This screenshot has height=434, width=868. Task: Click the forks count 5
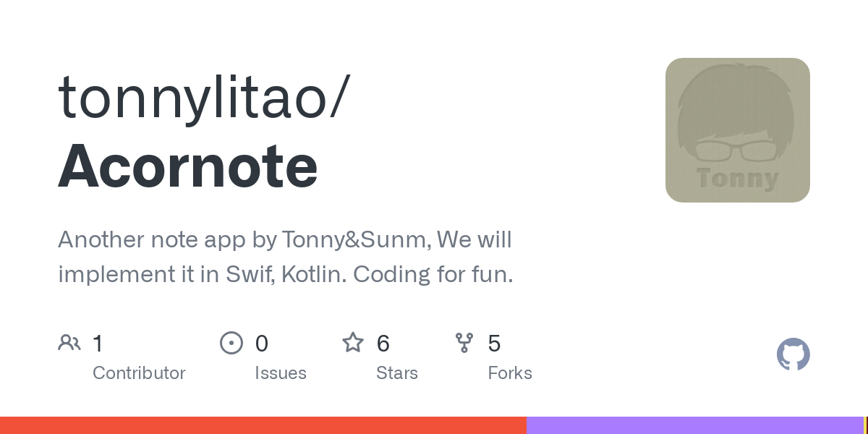495,344
